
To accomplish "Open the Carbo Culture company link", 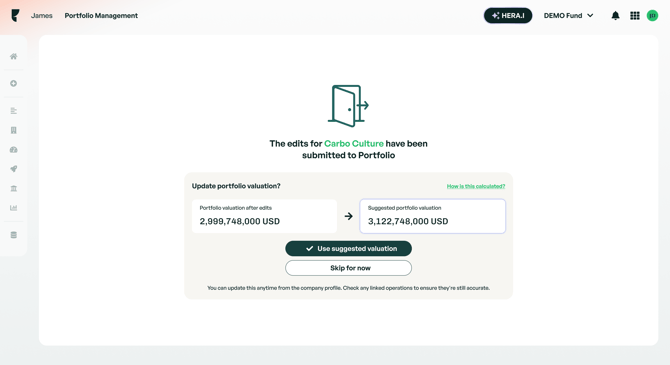I will click(x=354, y=144).
